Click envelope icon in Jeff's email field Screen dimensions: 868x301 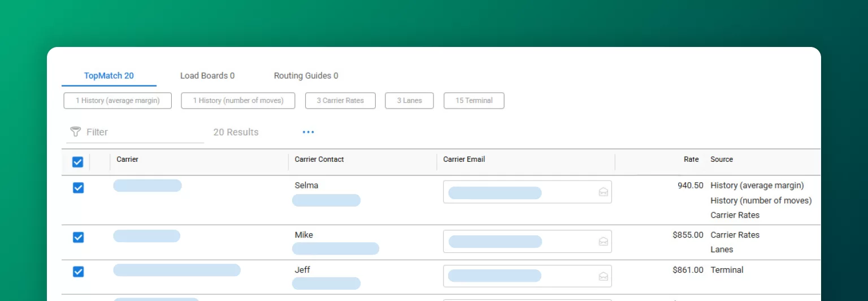click(x=603, y=276)
